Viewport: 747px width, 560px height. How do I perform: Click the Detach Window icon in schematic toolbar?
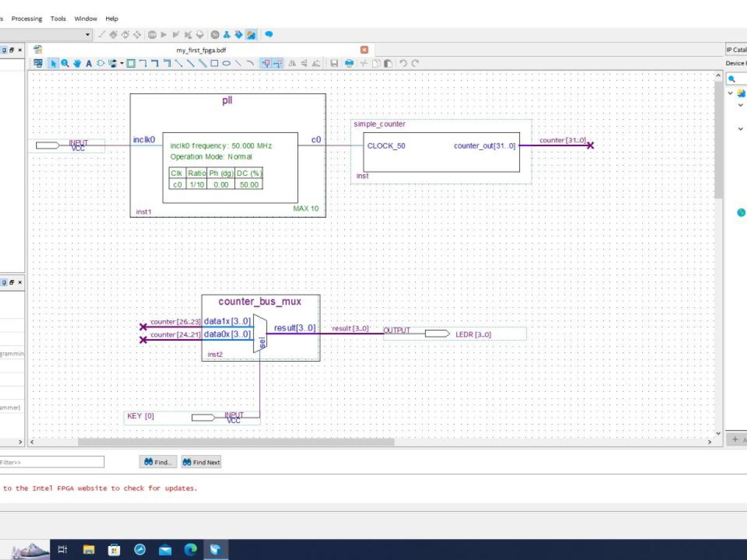click(38, 63)
